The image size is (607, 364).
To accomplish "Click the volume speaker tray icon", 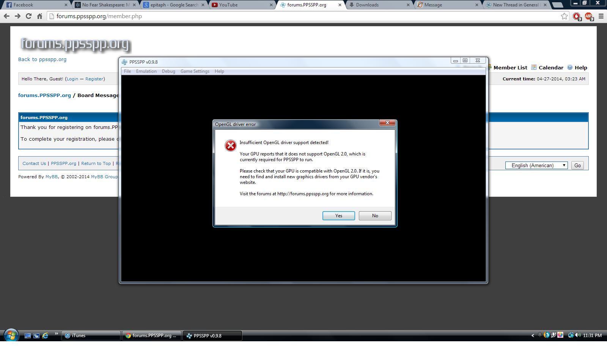I will click(x=577, y=335).
